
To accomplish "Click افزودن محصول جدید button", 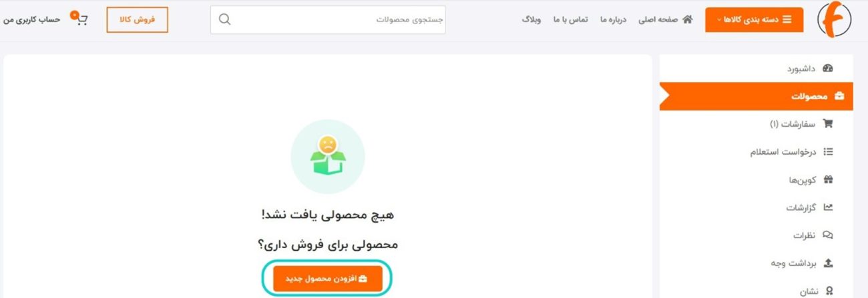I will pos(327,278).
